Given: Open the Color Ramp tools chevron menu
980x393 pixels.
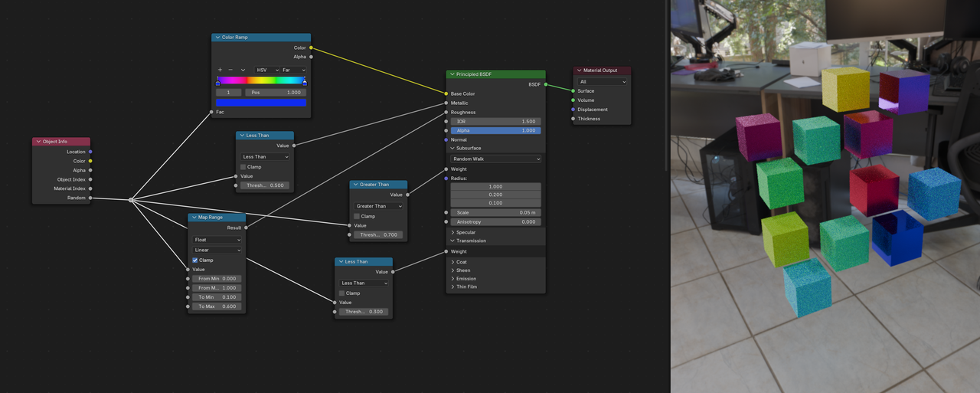Looking at the screenshot, I should [243, 70].
